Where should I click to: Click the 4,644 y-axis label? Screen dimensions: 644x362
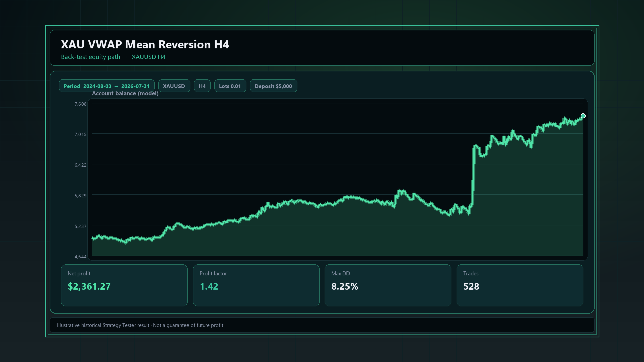click(80, 257)
